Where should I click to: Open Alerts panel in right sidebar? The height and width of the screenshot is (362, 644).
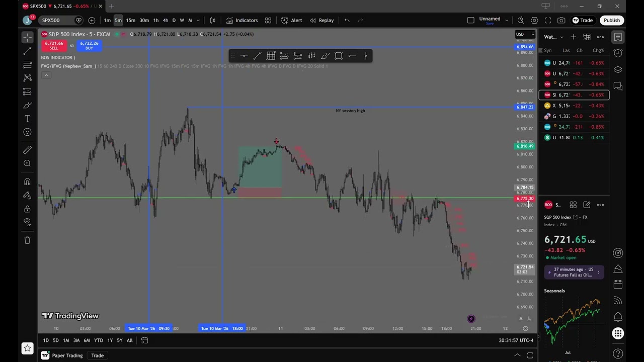[618, 53]
